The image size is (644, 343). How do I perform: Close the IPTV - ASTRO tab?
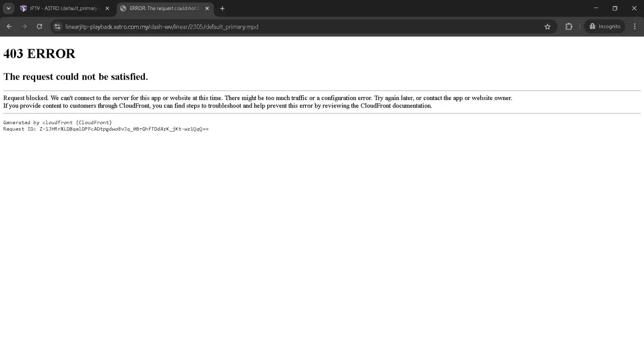point(107,9)
